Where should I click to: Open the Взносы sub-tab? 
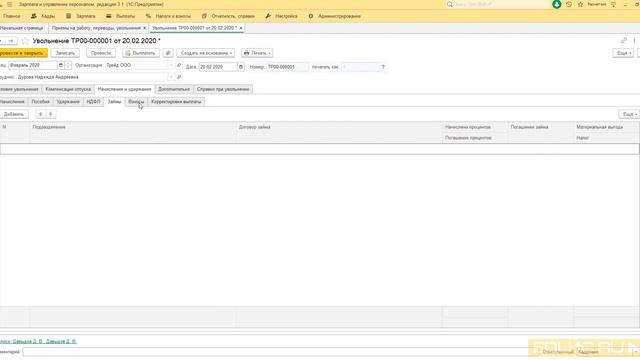pyautogui.click(x=136, y=102)
